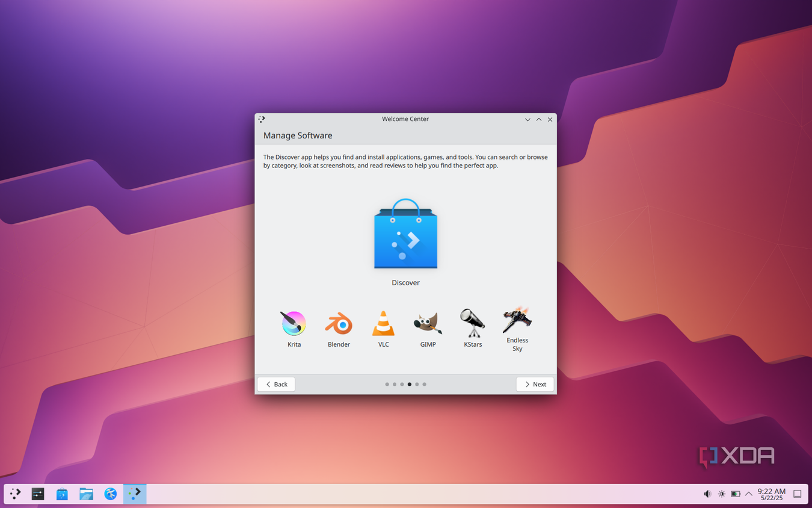
Task: Open the Application Launcher in the taskbar
Action: click(x=16, y=494)
